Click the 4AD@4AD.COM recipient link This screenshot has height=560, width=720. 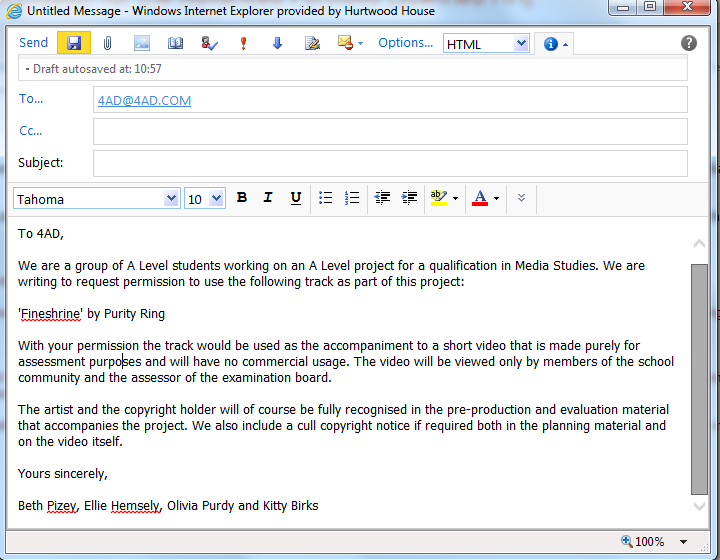144,101
